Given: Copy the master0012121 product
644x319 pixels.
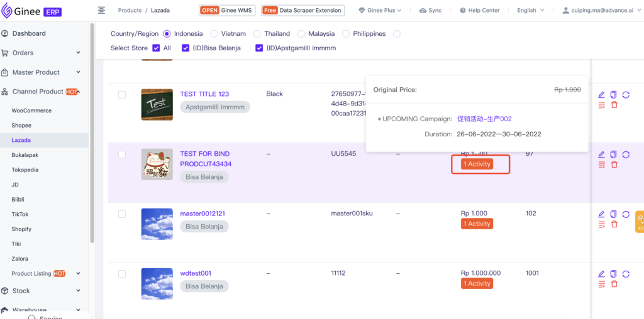Looking at the screenshot, I should [x=614, y=214].
